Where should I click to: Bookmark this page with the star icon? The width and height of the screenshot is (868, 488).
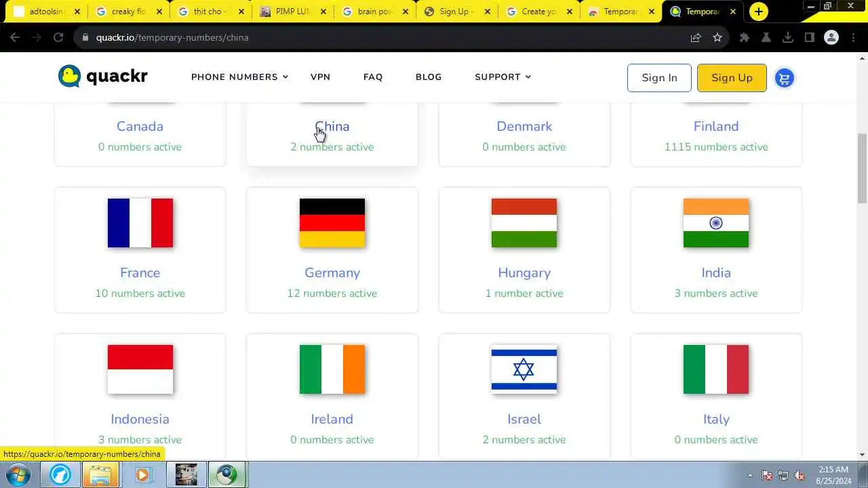click(x=717, y=37)
